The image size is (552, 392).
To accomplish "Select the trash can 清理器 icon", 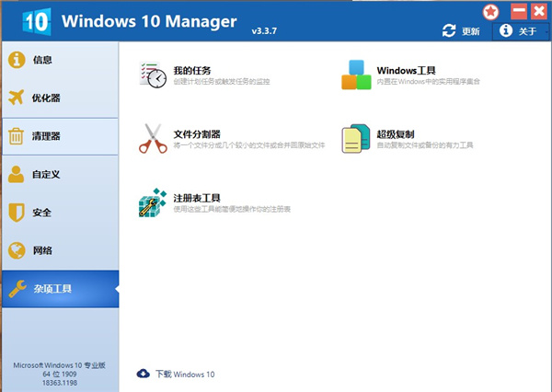I will pos(16,136).
